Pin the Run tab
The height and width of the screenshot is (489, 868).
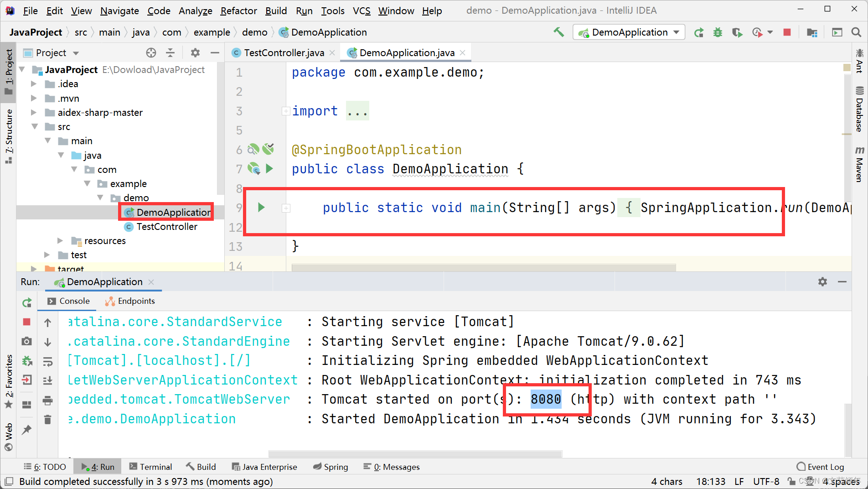click(27, 429)
